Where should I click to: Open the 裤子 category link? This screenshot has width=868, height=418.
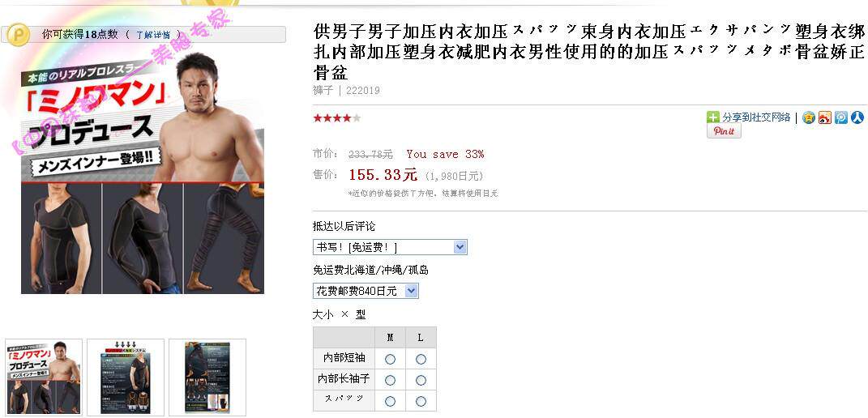[323, 90]
